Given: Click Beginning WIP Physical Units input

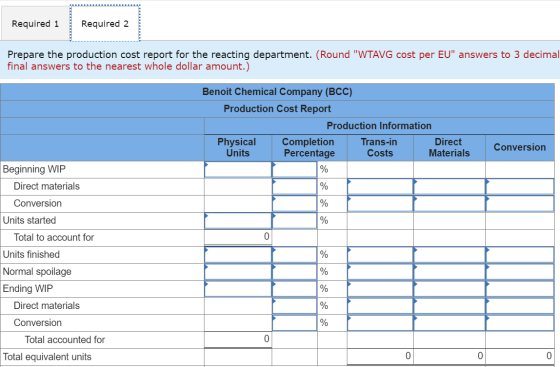Looking at the screenshot, I should [x=238, y=169].
